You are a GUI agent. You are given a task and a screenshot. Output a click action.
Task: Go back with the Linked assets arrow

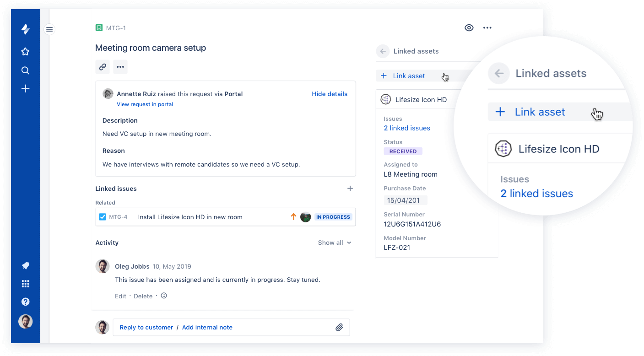[383, 51]
